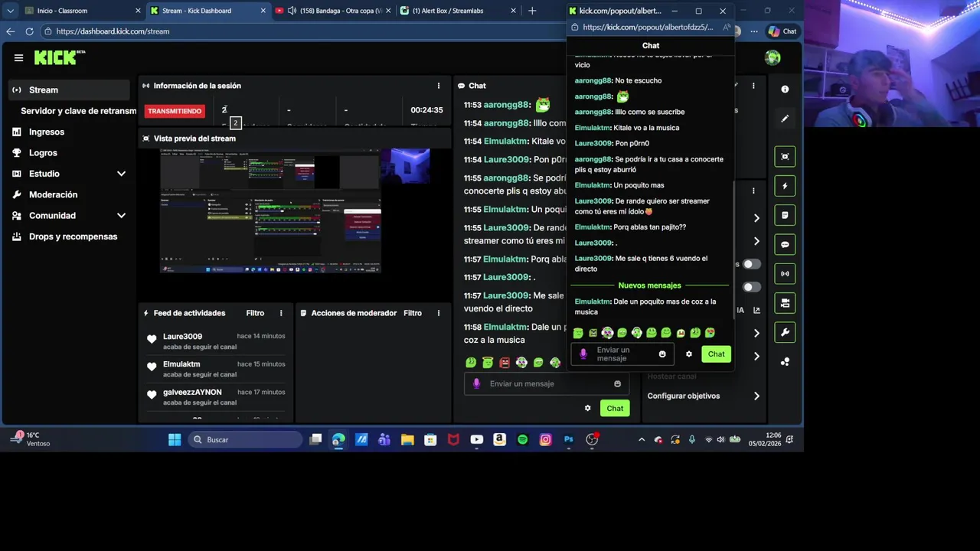
Task: Click the emoji picker in popout chat input
Action: [662, 354]
